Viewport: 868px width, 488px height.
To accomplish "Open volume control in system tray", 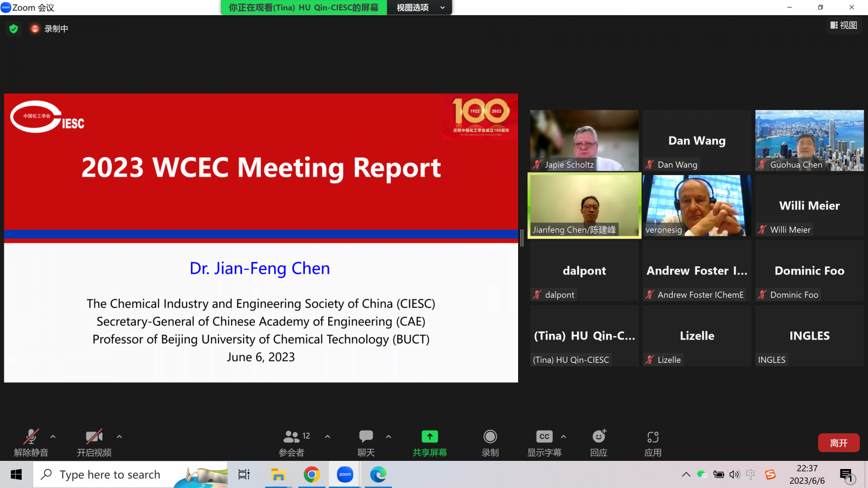I will (735, 475).
